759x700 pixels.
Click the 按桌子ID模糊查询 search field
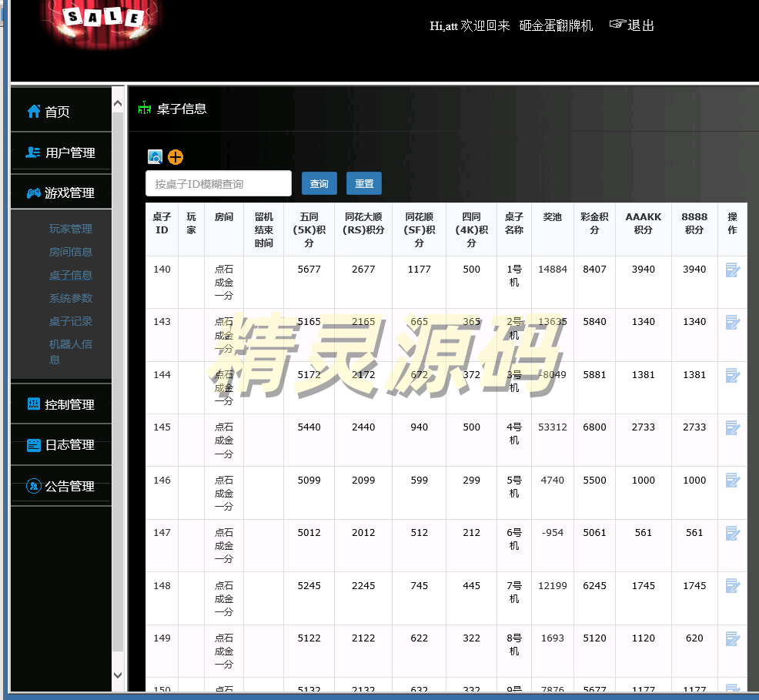tap(219, 183)
